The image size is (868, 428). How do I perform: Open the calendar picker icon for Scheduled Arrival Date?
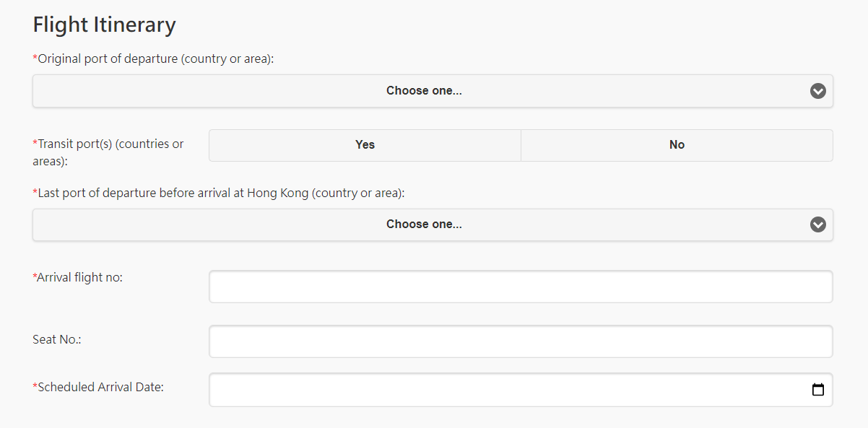tap(817, 390)
